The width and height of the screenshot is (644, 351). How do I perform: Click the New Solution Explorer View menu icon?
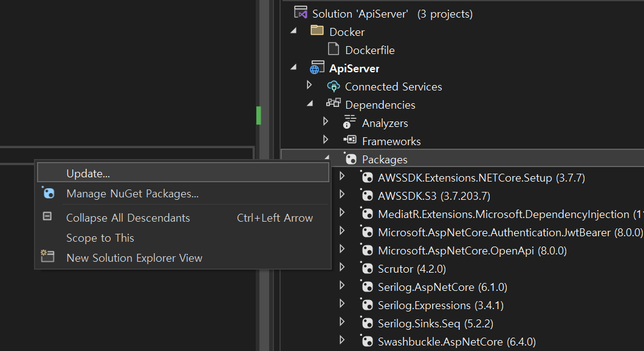coord(47,256)
